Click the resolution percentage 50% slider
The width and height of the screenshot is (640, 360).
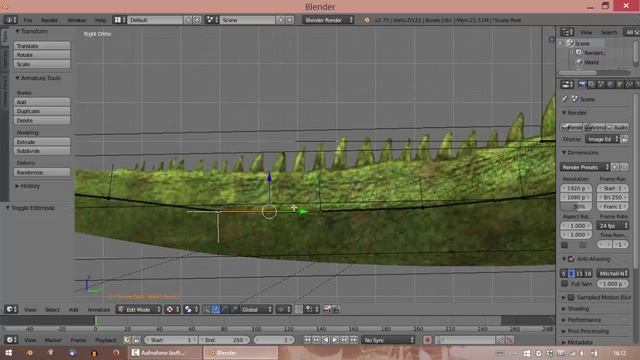pos(576,206)
